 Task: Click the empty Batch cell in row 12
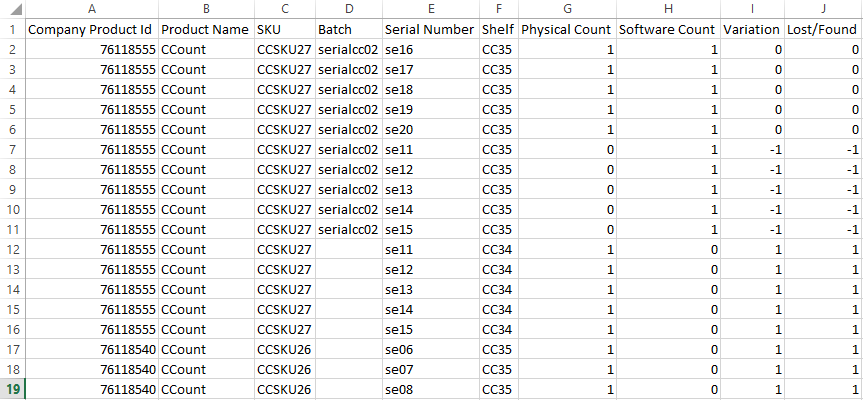coord(349,250)
